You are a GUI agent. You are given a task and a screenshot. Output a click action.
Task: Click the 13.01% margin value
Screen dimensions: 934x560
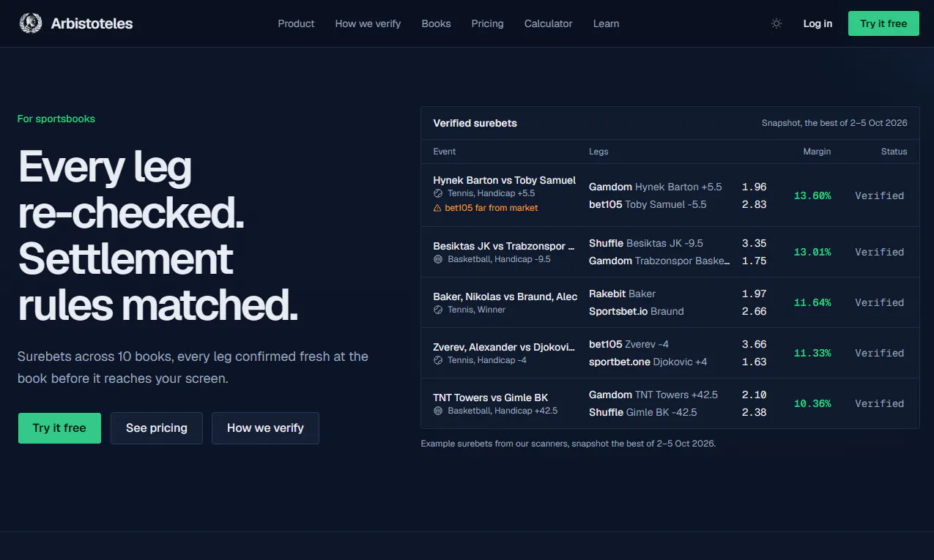[x=812, y=252]
